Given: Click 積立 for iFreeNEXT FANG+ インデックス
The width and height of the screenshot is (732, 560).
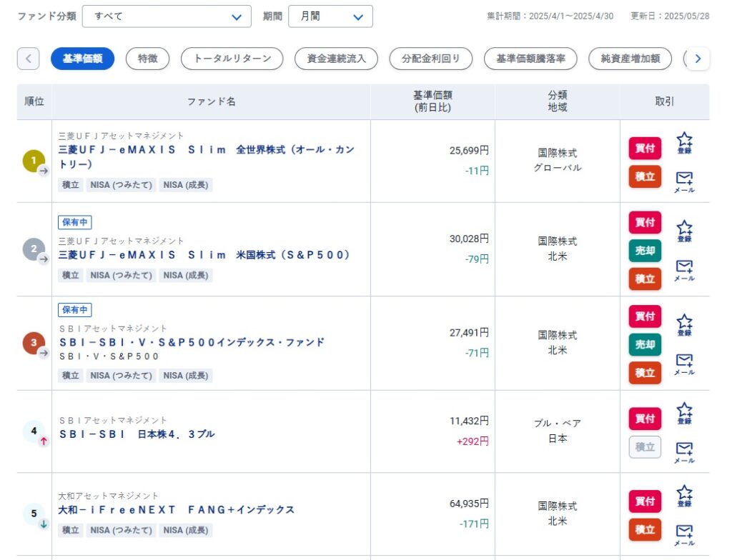Looking at the screenshot, I should 646,530.
